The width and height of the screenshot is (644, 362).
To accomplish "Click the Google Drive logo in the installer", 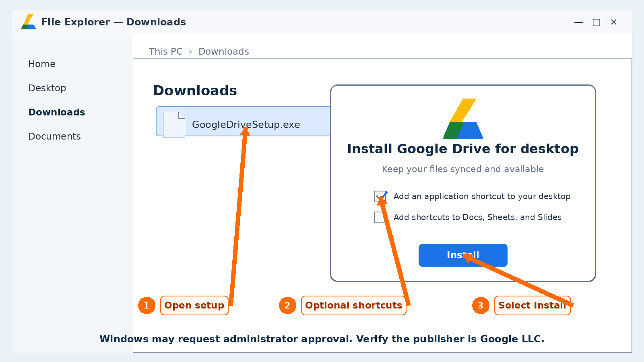I will 463,119.
